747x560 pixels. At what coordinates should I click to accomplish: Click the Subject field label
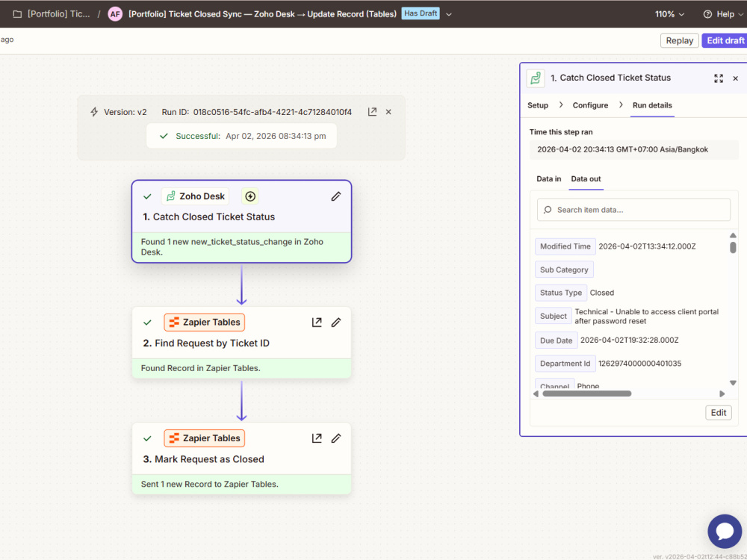[553, 316]
